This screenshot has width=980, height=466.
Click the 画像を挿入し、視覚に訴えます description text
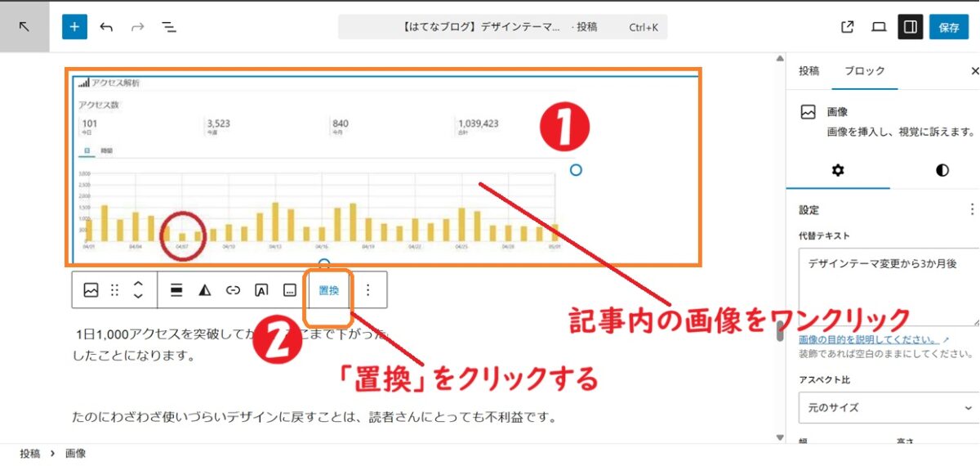click(901, 131)
